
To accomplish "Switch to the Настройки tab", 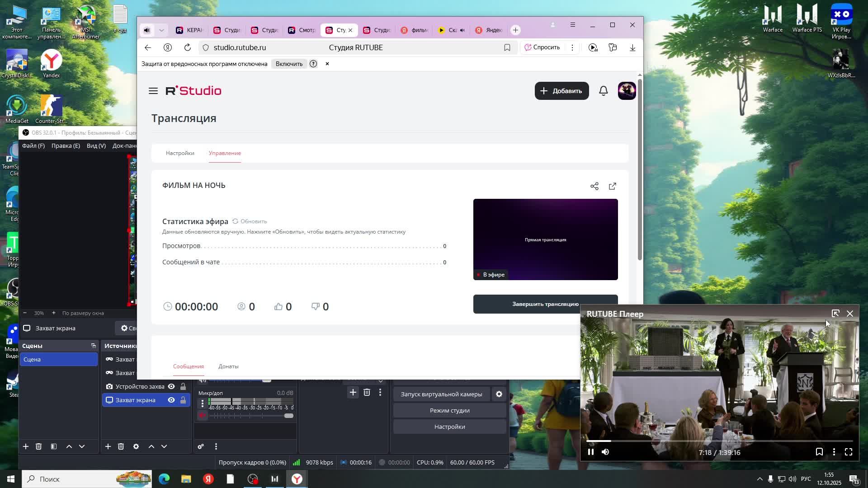I will [x=180, y=153].
